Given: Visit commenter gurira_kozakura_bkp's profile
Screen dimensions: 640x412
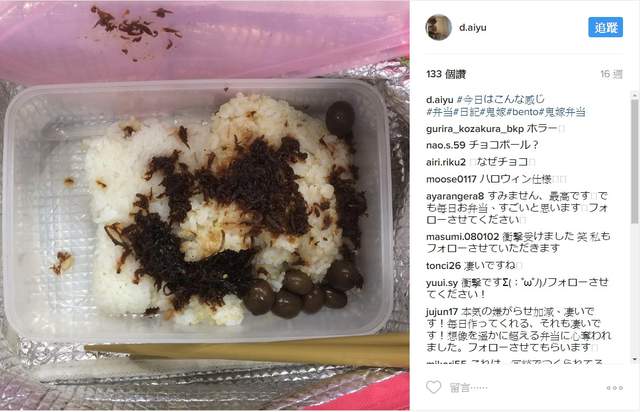Looking at the screenshot, I should coord(475,129).
